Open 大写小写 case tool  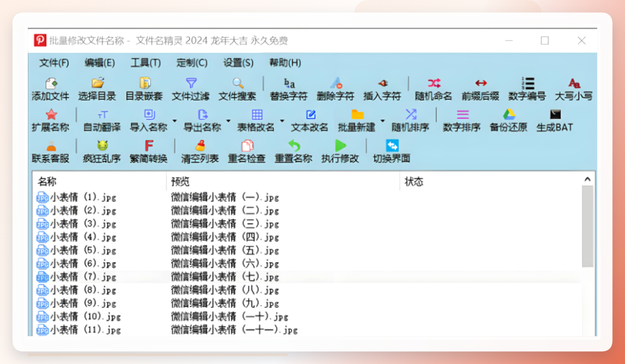(x=574, y=89)
